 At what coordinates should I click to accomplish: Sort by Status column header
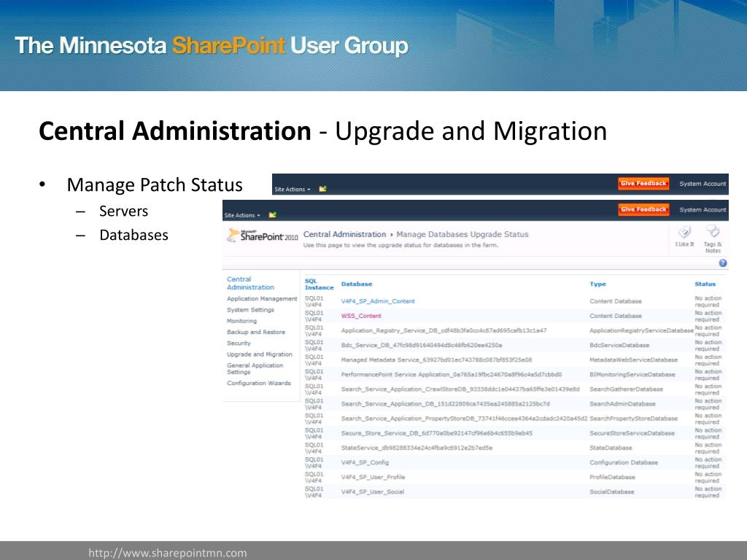click(705, 284)
